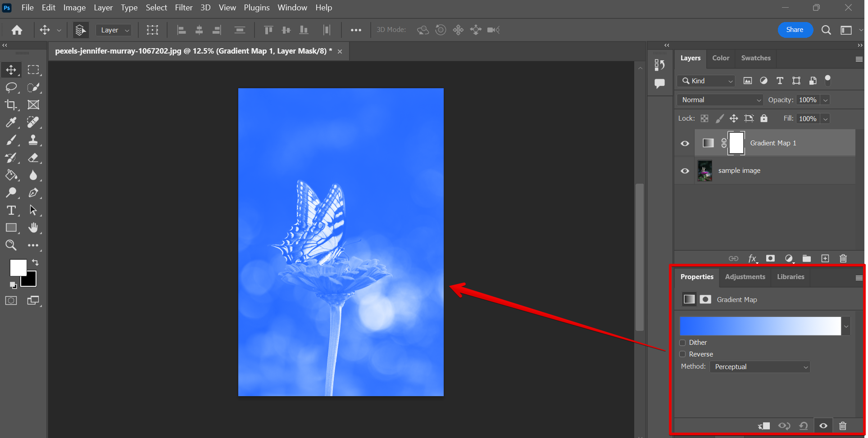Open the Normal blend mode dropdown
This screenshot has width=868, height=438.
click(720, 100)
